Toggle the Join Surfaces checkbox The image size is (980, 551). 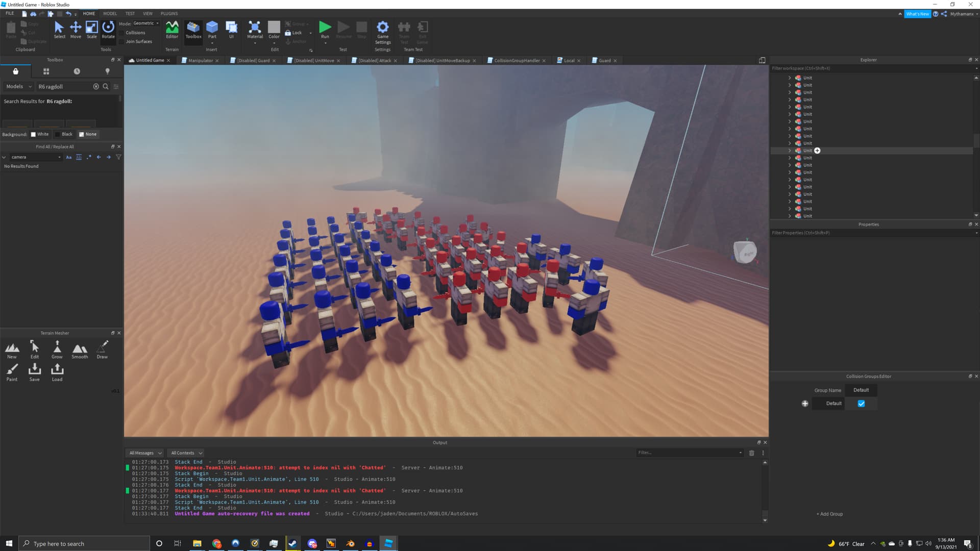[x=121, y=42]
